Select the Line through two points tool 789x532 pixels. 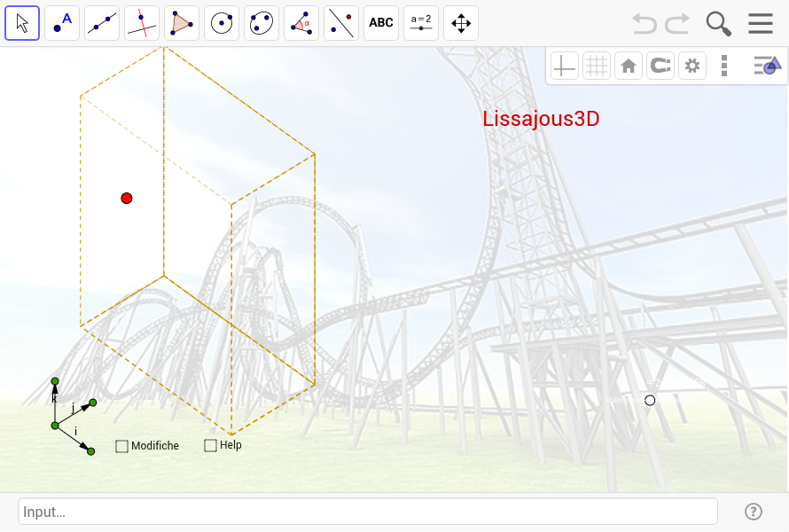click(102, 23)
